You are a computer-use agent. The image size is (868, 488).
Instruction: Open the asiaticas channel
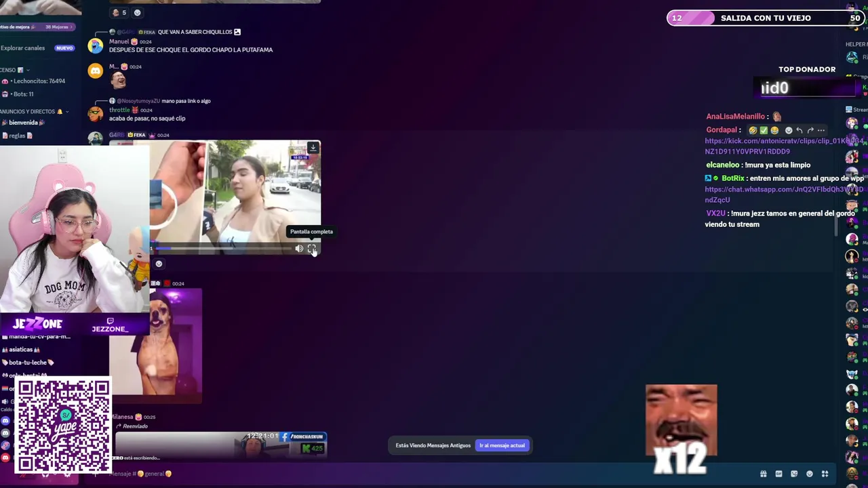tap(21, 350)
